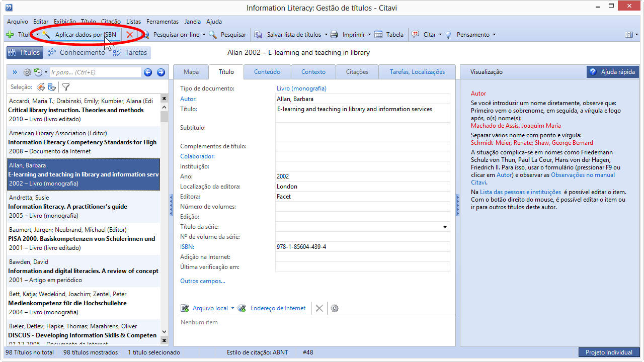
Task: Switch to the Citações tab
Action: [x=357, y=72]
